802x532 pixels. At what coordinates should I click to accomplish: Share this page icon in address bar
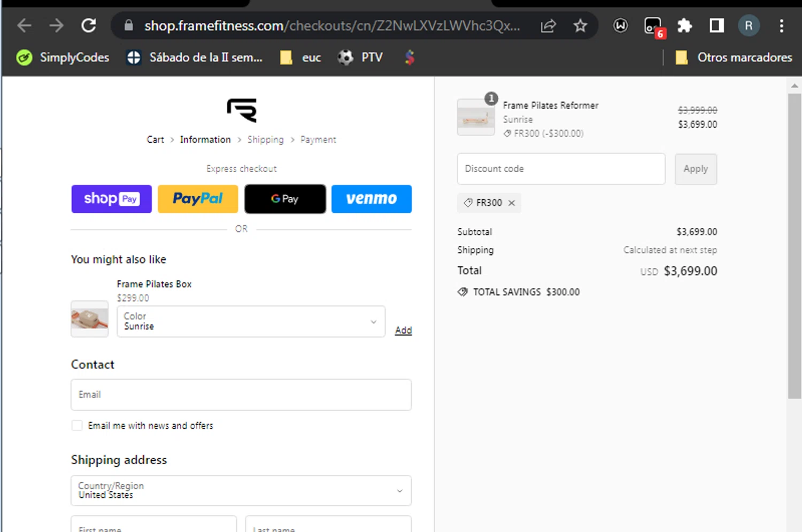[x=549, y=26]
